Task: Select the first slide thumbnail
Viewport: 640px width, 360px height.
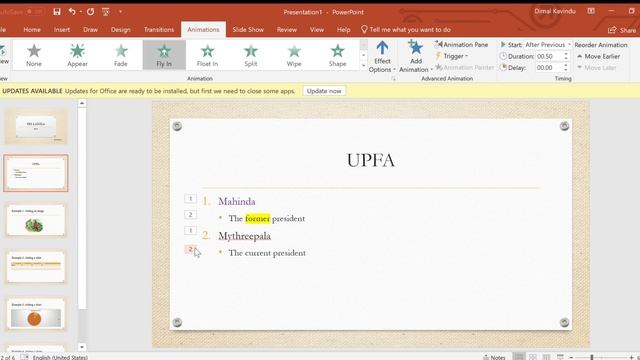Action: point(36,126)
